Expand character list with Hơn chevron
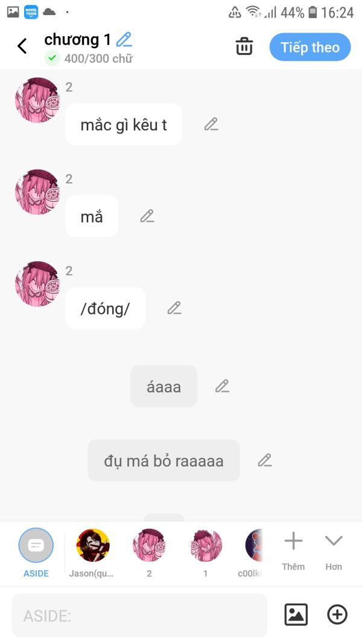The image size is (362, 644). click(334, 551)
